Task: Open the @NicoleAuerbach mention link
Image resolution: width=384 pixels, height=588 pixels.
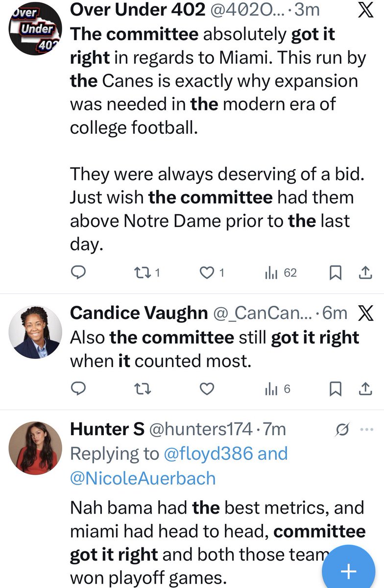Action: (143, 478)
